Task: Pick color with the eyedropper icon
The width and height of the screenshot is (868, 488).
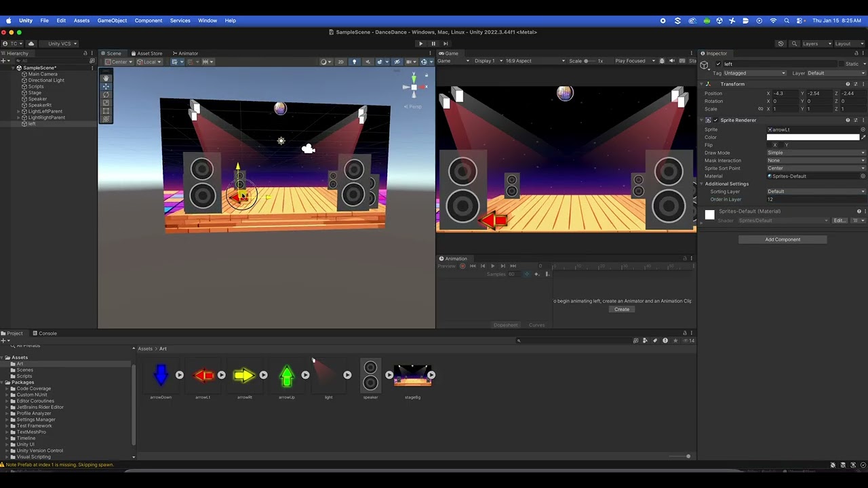Action: tap(863, 137)
